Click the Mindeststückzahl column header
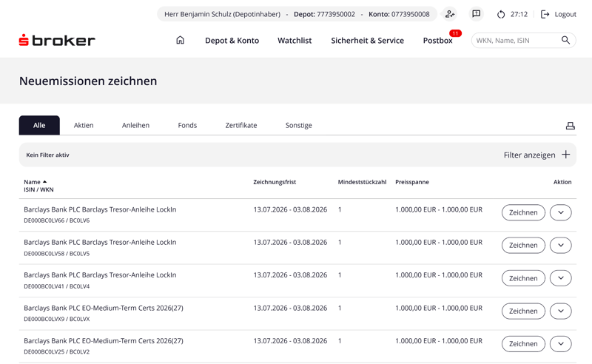This screenshot has height=364, width=592. tap(362, 182)
